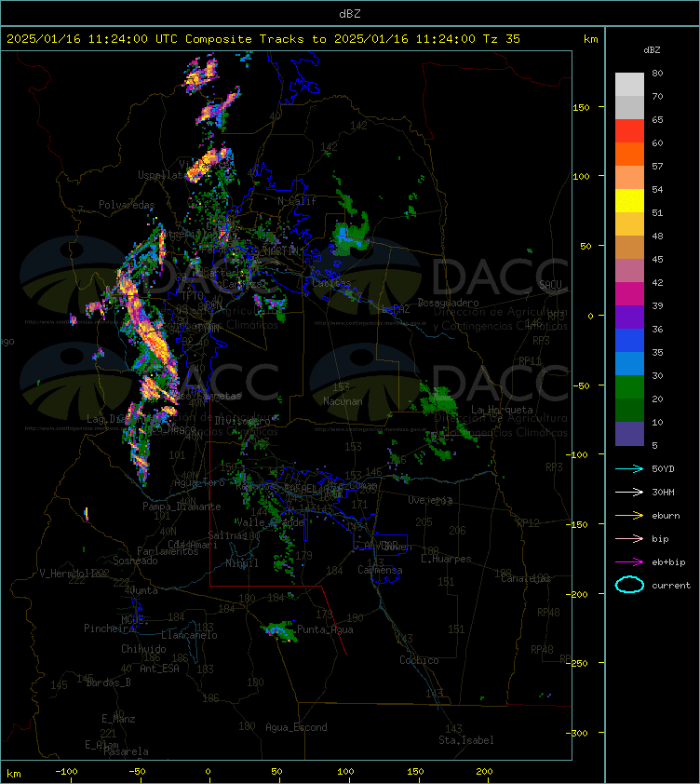The image size is (700, 784).
Task: Click the 'La Horqueta' place label
Action: click(x=502, y=410)
